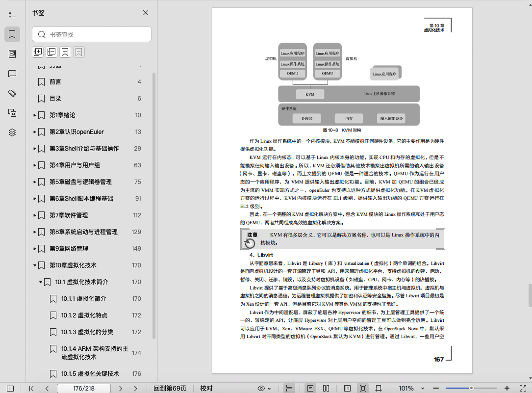Select 第9章网络管理 bookmark text

tap(69, 248)
